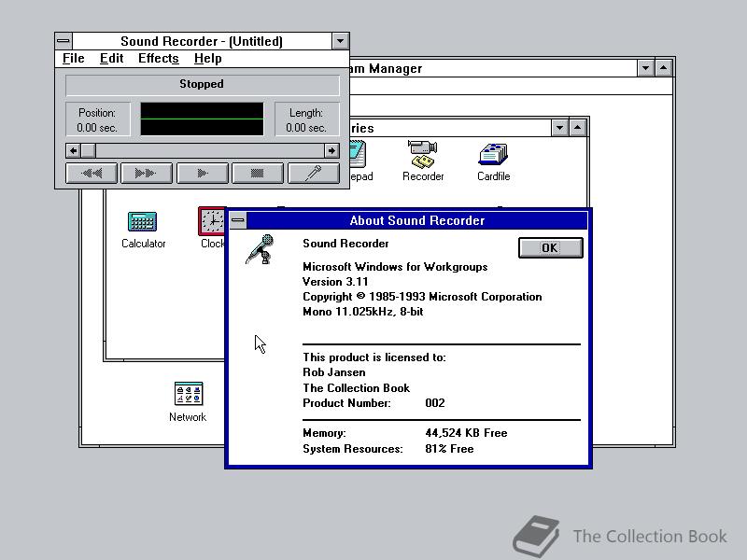The width and height of the screenshot is (747, 560).
Task: Click the 'Rob Jansen' licensee name
Action: coord(334,372)
